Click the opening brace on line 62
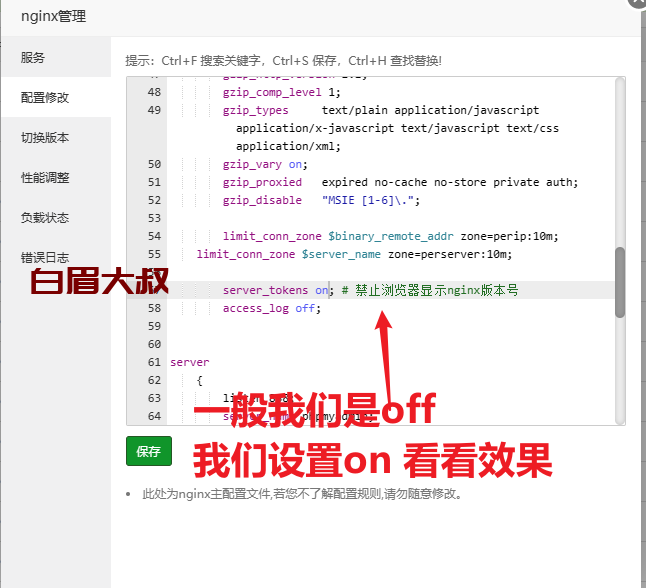 pyautogui.click(x=199, y=380)
